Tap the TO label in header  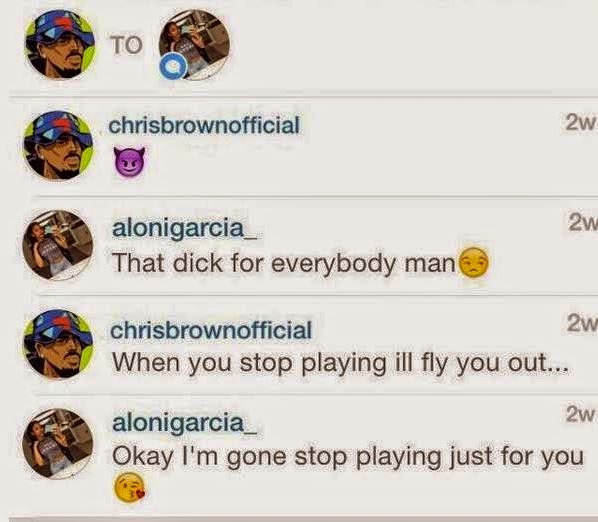pyautogui.click(x=127, y=45)
